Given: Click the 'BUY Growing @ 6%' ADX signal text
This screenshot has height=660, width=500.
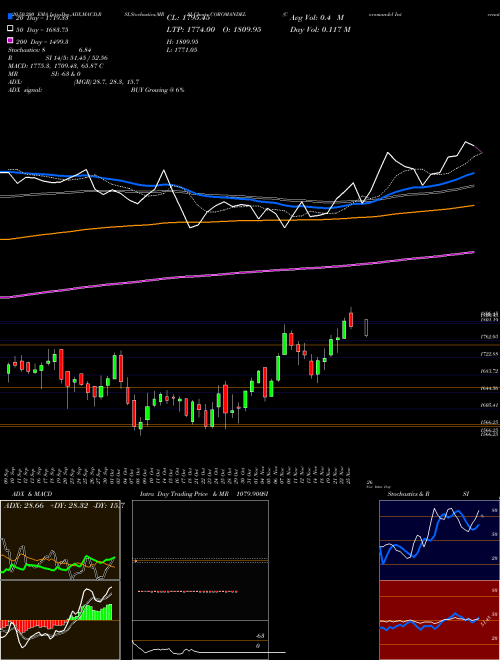Looking at the screenshot, I should pyautogui.click(x=157, y=90).
